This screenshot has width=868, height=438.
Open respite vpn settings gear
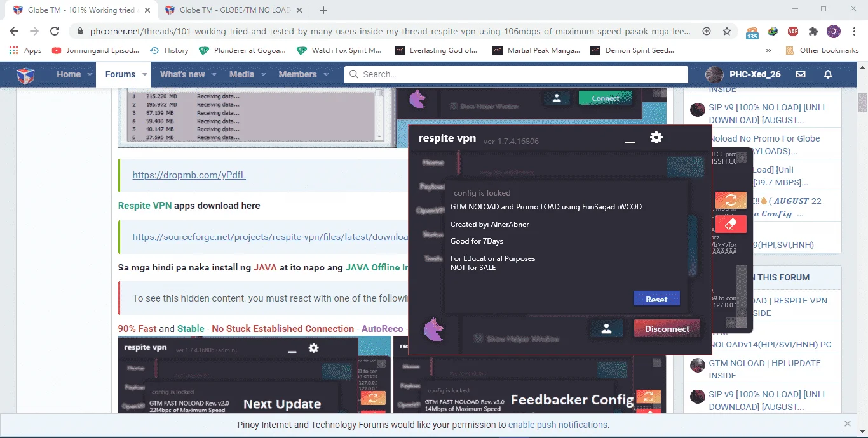(x=656, y=137)
